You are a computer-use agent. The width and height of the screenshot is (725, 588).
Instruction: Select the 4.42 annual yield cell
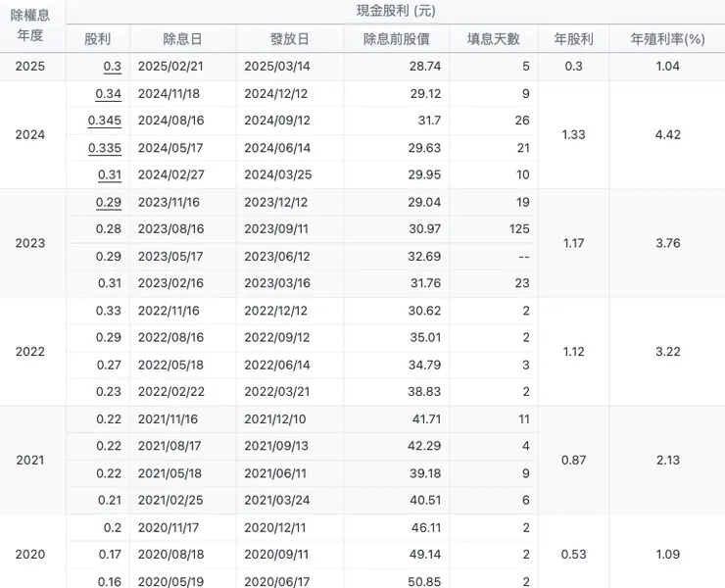(667, 134)
